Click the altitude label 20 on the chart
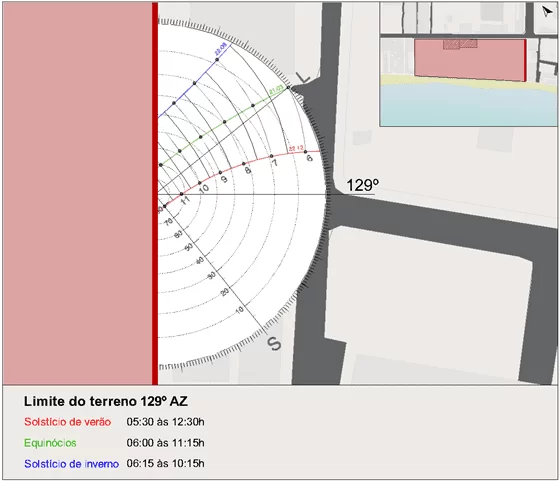 tap(225, 292)
